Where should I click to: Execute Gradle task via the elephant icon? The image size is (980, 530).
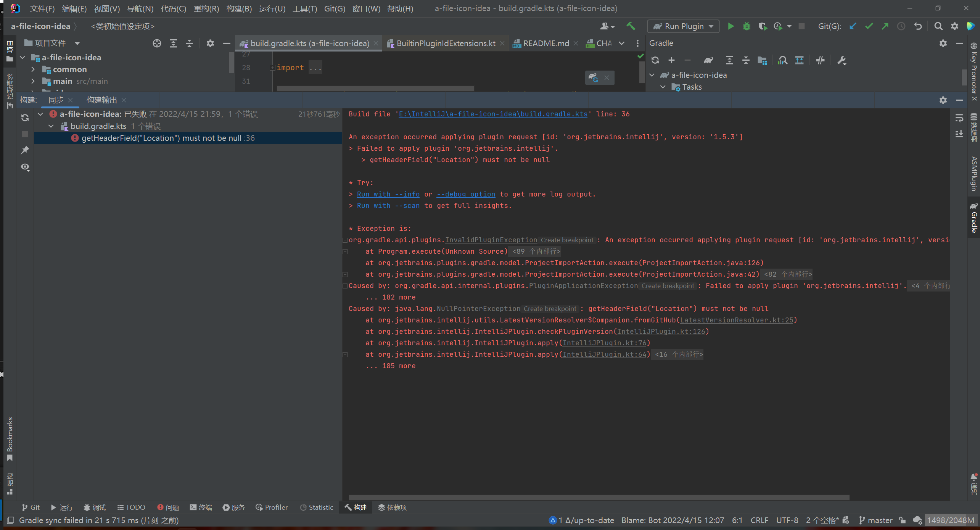click(x=708, y=60)
